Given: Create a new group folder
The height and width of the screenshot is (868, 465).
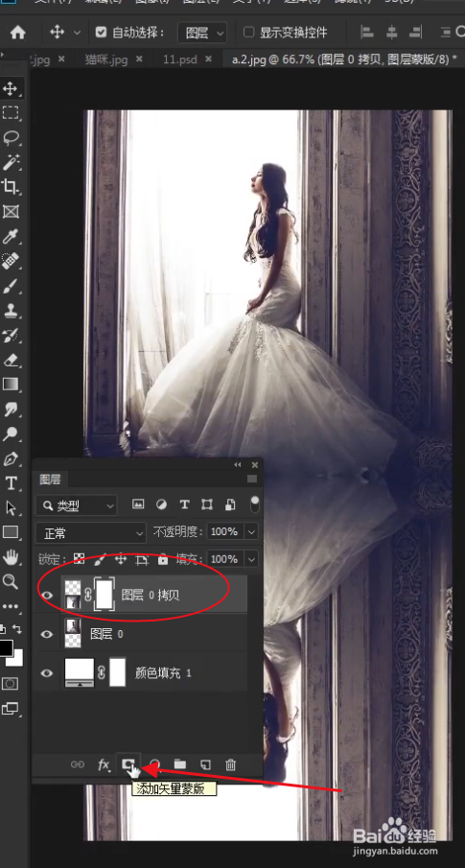Looking at the screenshot, I should pyautogui.click(x=180, y=764).
